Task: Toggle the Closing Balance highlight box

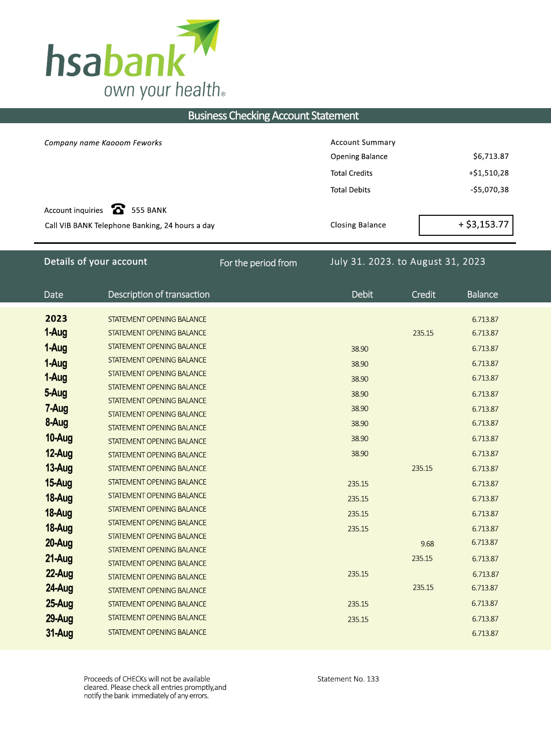Action: (x=466, y=225)
